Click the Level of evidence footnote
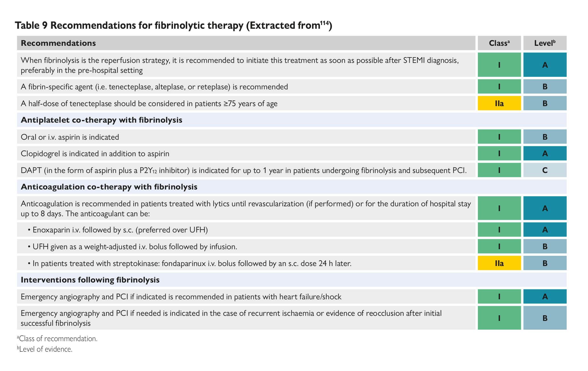This screenshot has height=371, width=588. [x=45, y=349]
